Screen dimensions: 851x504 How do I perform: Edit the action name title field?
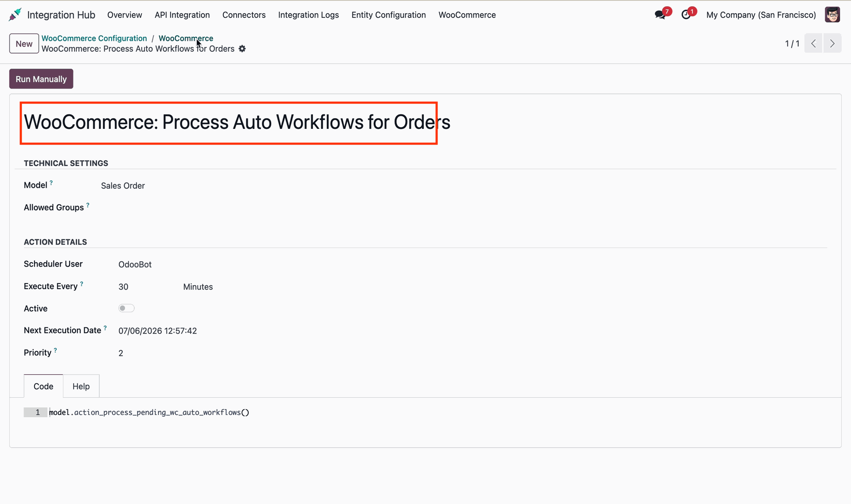(x=237, y=122)
